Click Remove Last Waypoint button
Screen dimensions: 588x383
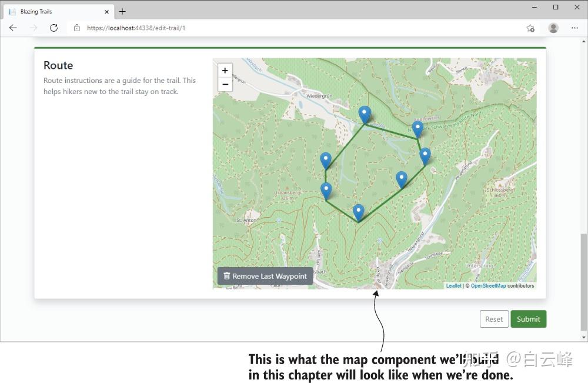(x=265, y=276)
